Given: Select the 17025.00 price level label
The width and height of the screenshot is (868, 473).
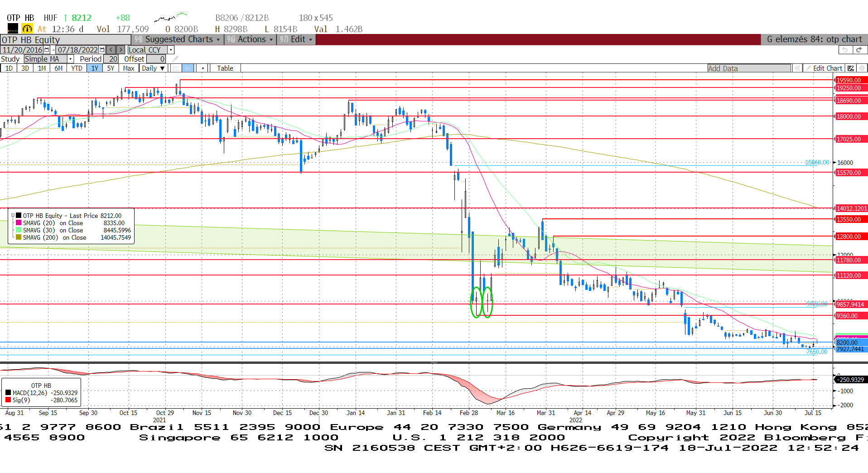Looking at the screenshot, I should pos(851,139).
